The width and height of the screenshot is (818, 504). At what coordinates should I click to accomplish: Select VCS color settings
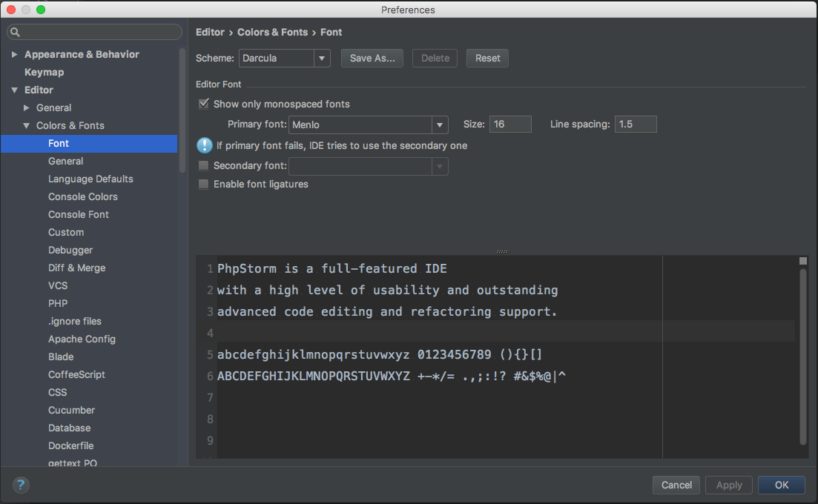click(x=58, y=285)
